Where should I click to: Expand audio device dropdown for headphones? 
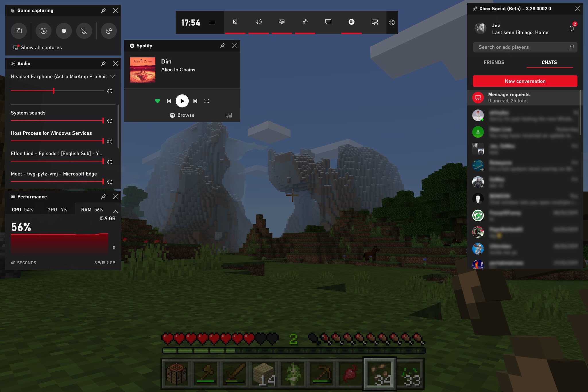click(112, 77)
